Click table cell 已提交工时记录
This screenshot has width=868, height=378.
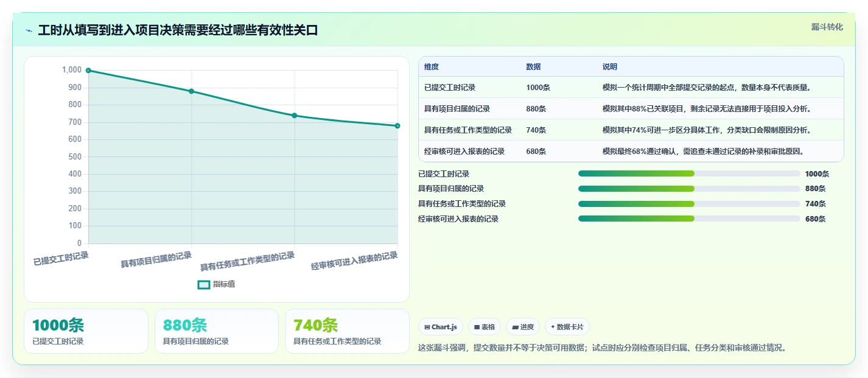click(x=450, y=88)
